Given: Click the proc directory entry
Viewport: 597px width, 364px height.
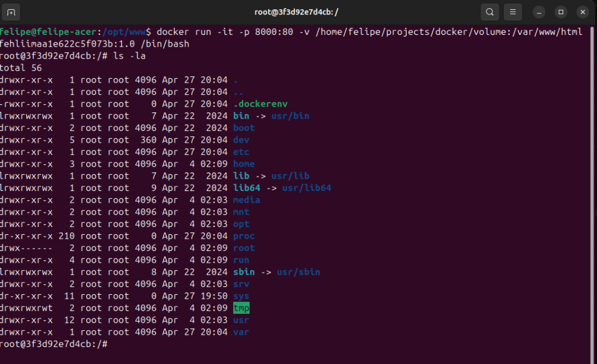Looking at the screenshot, I should [244, 236].
